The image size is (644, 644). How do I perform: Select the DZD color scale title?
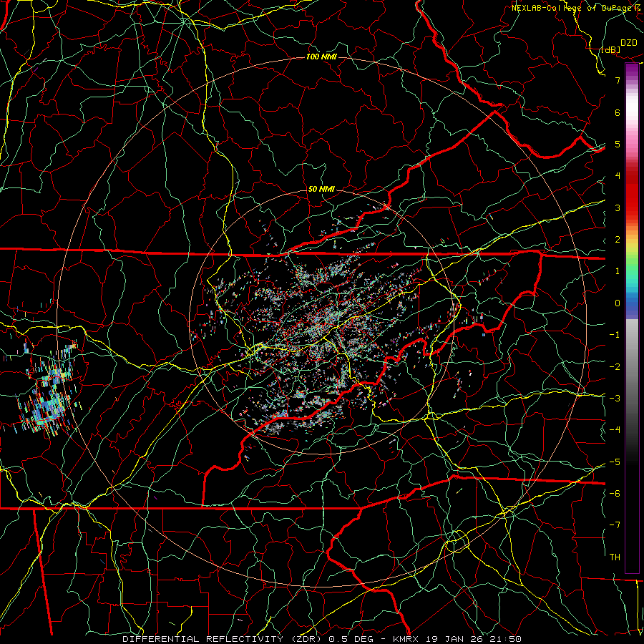tap(628, 43)
